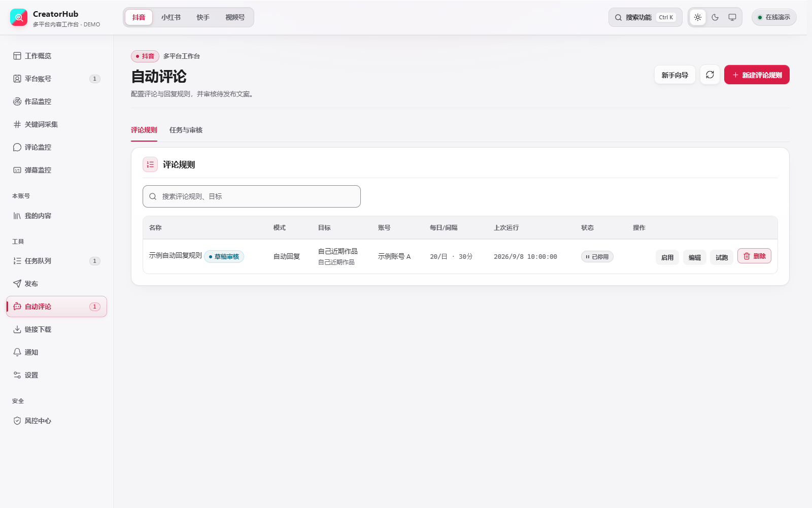812x508 pixels.
Task: Click the 平台账号 count badge 1
Action: coord(95,79)
